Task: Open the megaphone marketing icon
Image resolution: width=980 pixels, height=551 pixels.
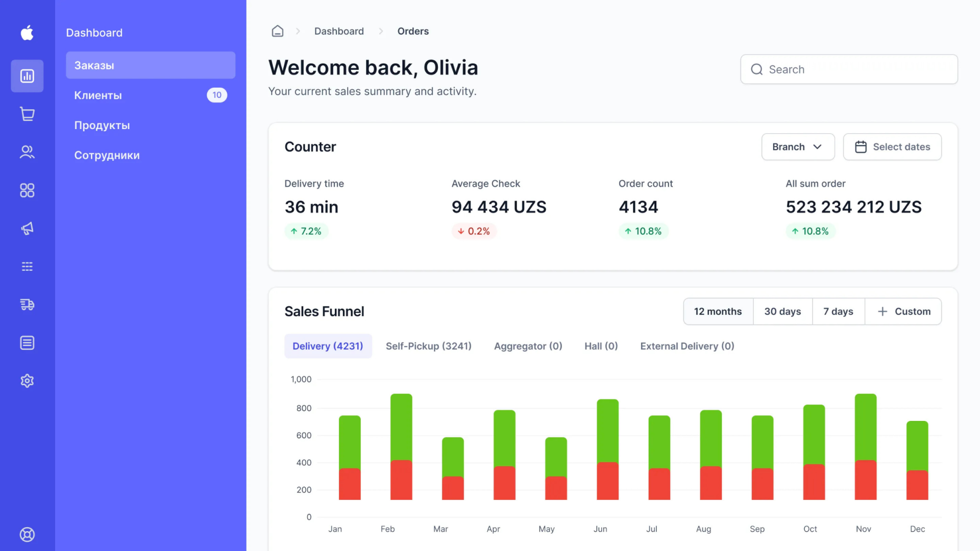Action: 27,229
